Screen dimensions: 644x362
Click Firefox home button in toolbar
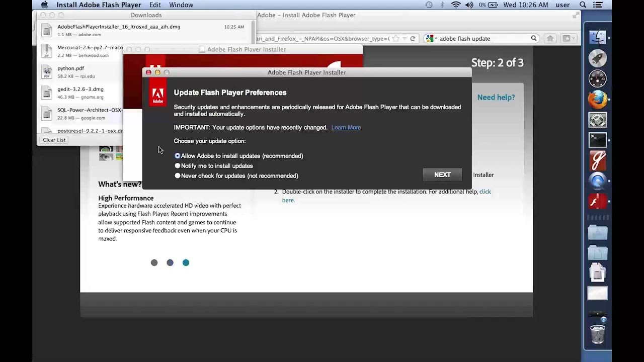tap(550, 39)
